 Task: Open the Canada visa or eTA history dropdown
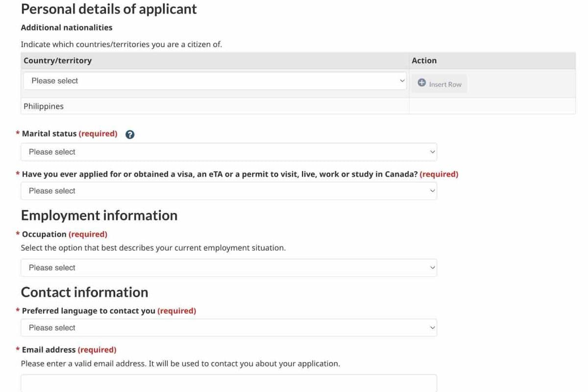(x=228, y=191)
